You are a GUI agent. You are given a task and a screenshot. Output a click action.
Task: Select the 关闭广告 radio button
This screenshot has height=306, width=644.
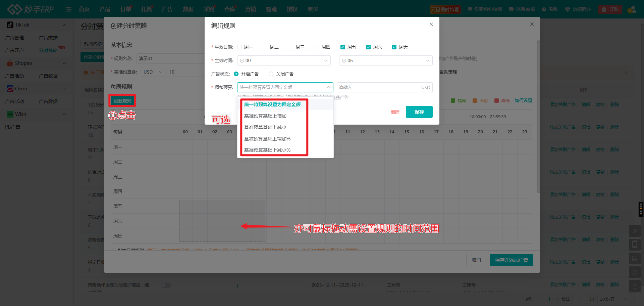pyautogui.click(x=271, y=74)
